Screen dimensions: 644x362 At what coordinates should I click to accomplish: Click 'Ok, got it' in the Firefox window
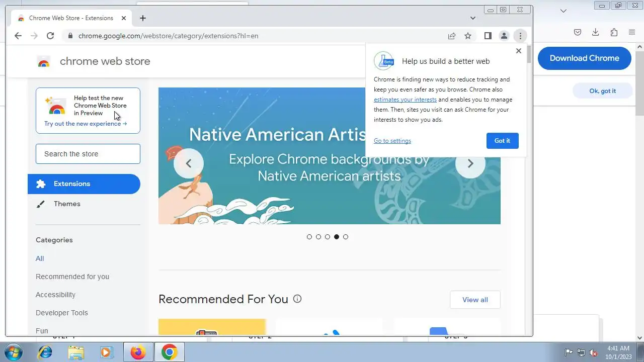tap(602, 91)
